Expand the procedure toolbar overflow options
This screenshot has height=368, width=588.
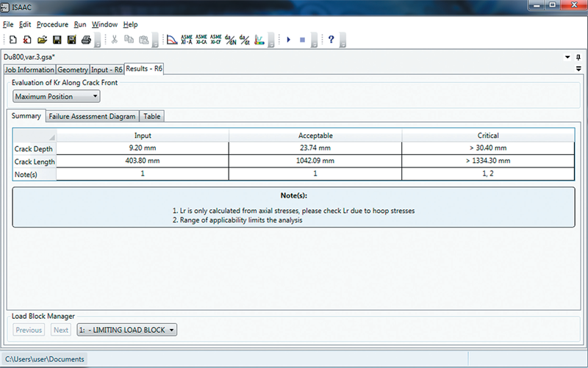(x=271, y=40)
